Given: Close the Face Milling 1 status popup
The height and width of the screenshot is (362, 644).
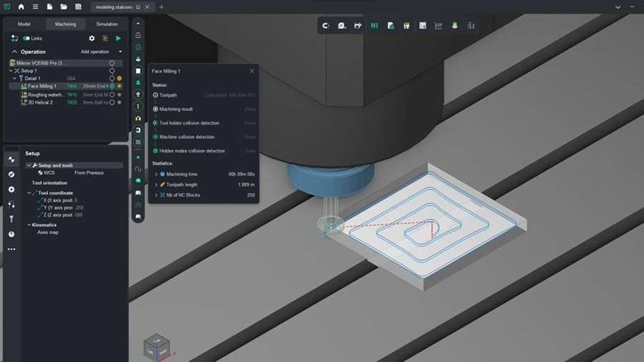Looking at the screenshot, I should coord(251,71).
